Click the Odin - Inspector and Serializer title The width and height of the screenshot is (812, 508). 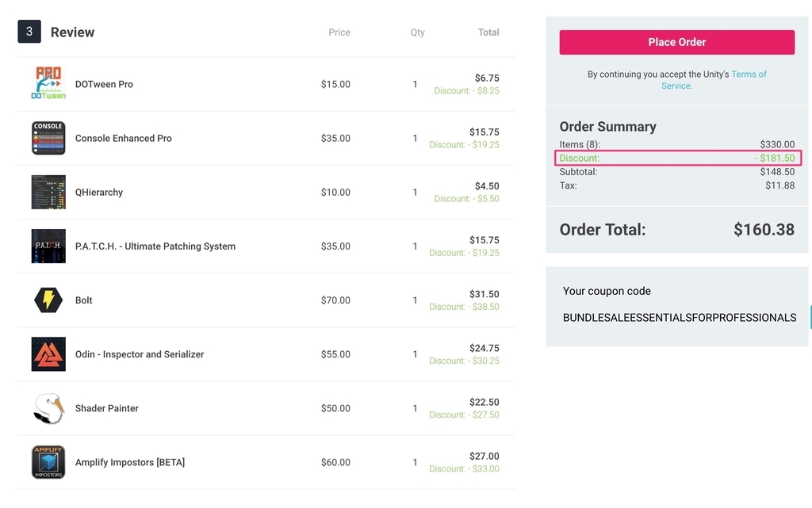tap(140, 354)
